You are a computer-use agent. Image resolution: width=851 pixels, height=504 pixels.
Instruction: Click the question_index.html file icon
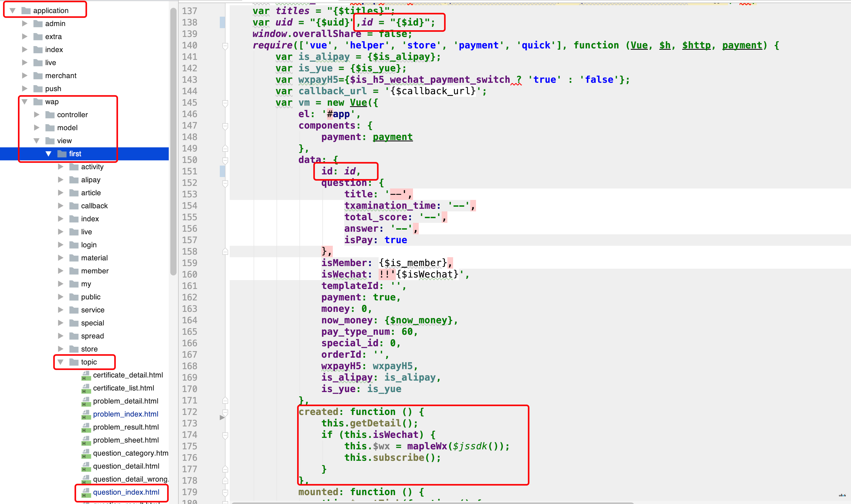tap(86, 493)
